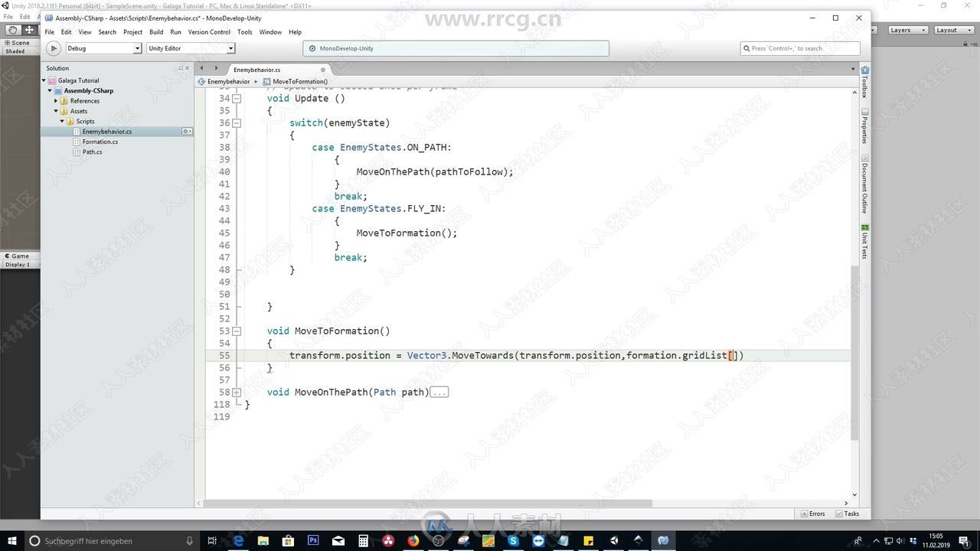The width and height of the screenshot is (980, 551).
Task: Open the Tools menu
Action: coord(245,32)
